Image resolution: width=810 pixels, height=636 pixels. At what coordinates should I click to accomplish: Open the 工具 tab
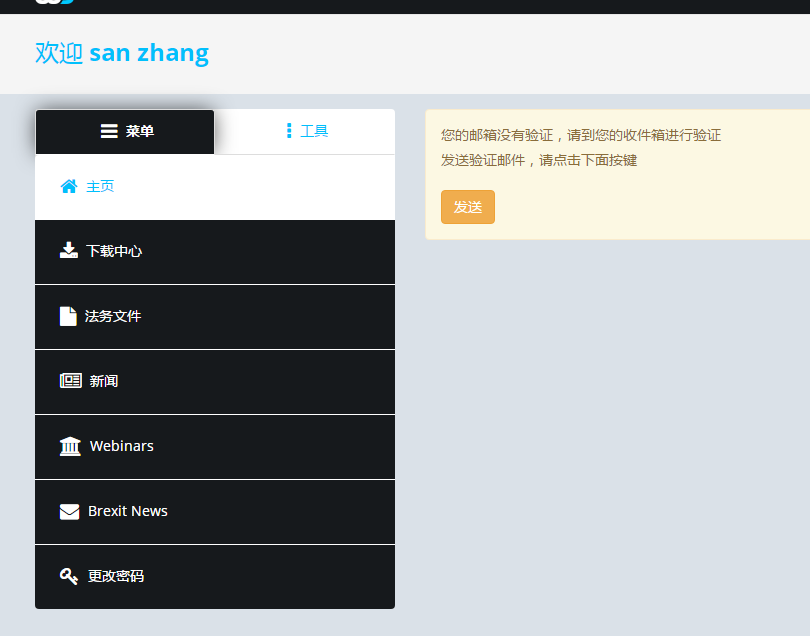click(305, 132)
